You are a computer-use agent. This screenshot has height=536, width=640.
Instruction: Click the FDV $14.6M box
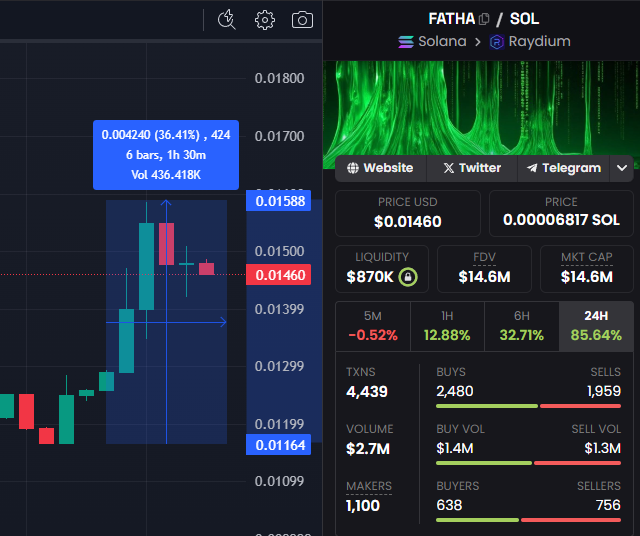[484, 269]
